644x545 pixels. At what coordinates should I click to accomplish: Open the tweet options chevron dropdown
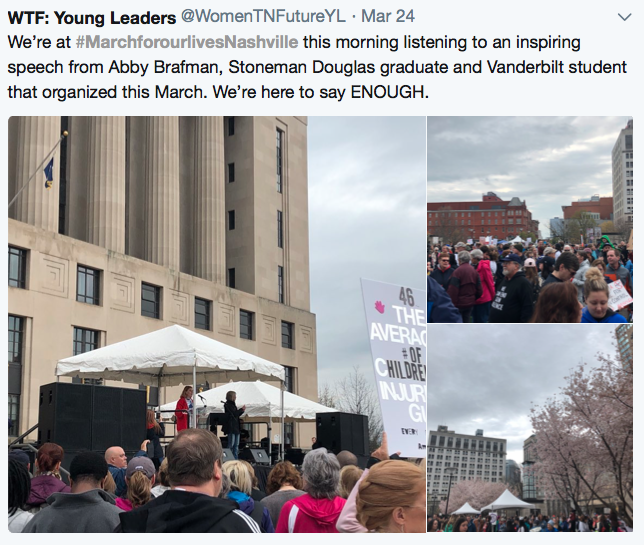(x=624, y=17)
